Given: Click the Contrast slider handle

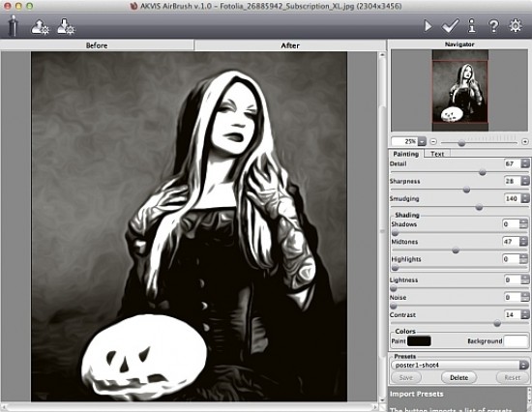Looking at the screenshot, I should pyautogui.click(x=497, y=323).
